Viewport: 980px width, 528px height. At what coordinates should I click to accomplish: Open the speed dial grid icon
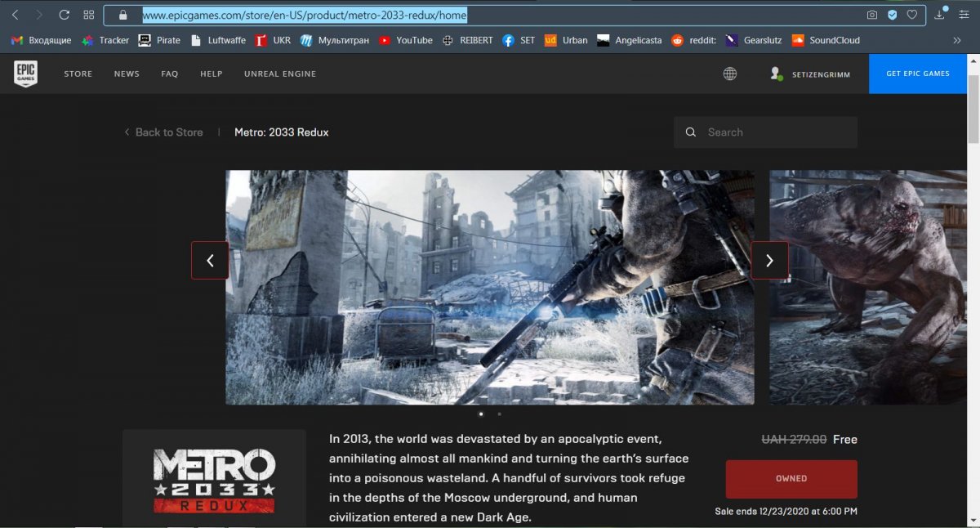pyautogui.click(x=89, y=15)
